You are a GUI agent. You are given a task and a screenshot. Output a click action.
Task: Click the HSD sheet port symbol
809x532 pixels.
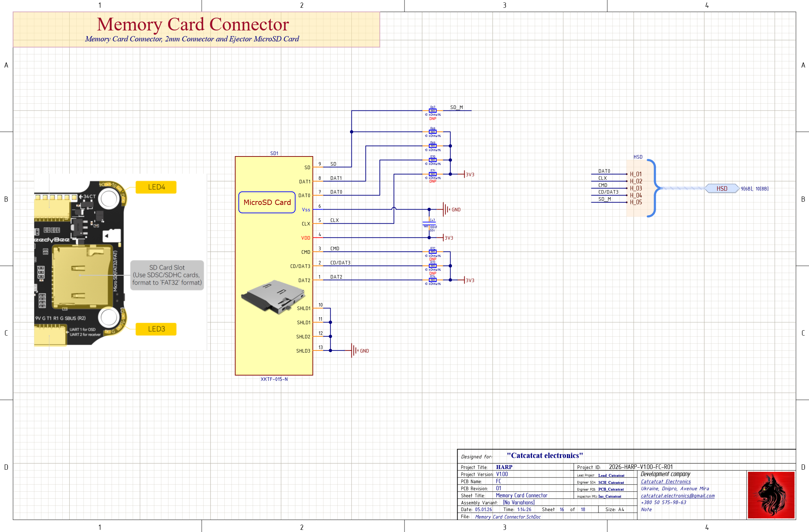[x=722, y=189]
